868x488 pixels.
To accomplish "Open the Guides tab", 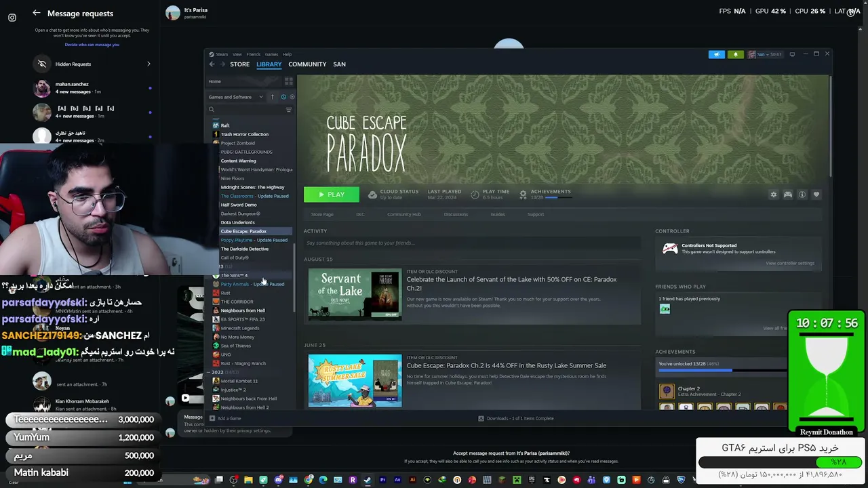I will coord(498,214).
